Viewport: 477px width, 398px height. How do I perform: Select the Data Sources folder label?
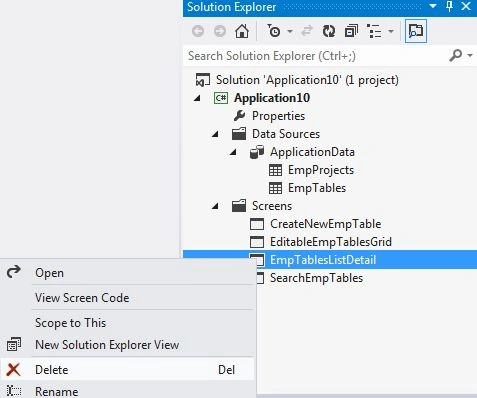[x=286, y=134]
